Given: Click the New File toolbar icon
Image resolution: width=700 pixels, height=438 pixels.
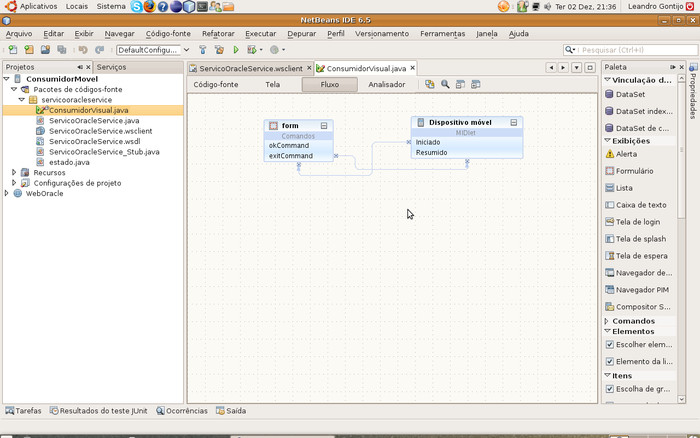Looking at the screenshot, I should [x=12, y=50].
